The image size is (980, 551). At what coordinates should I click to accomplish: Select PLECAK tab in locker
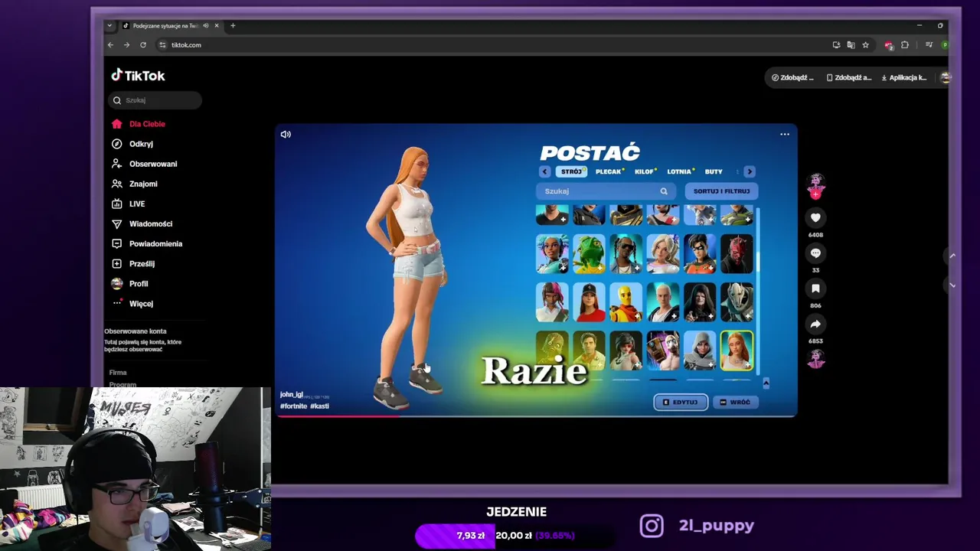pos(609,171)
